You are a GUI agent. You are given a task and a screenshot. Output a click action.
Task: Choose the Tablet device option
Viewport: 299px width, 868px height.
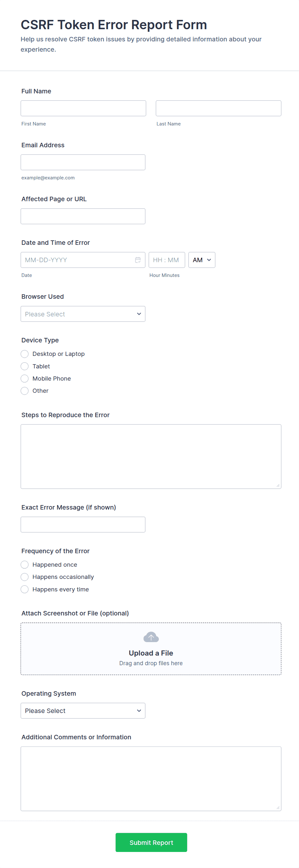click(25, 366)
